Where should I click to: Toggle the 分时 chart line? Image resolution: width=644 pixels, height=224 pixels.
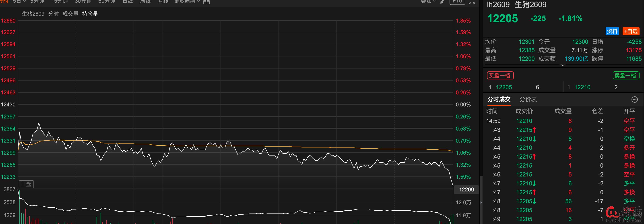[x=53, y=14]
